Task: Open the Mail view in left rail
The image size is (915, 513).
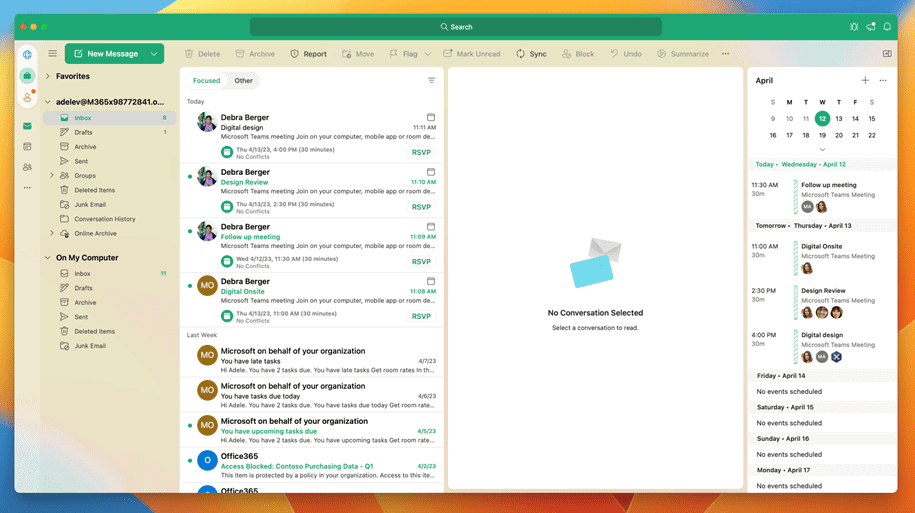Action: pyautogui.click(x=27, y=126)
